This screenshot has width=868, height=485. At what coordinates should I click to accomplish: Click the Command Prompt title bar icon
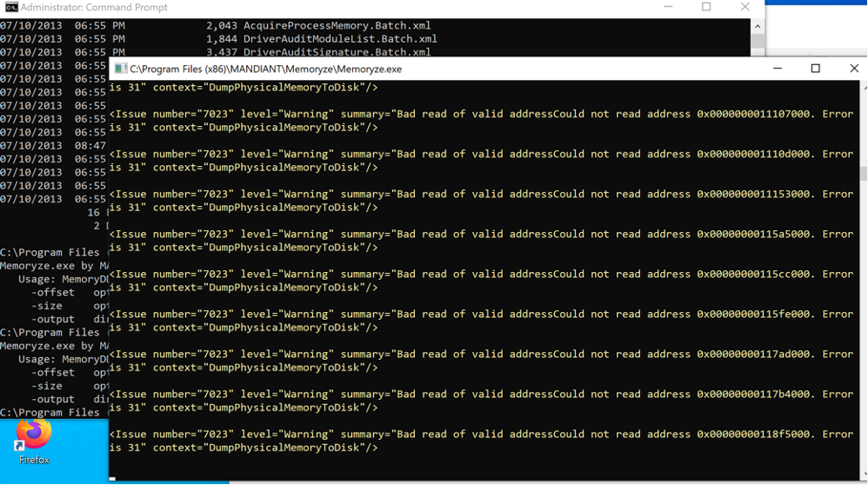pos(10,7)
